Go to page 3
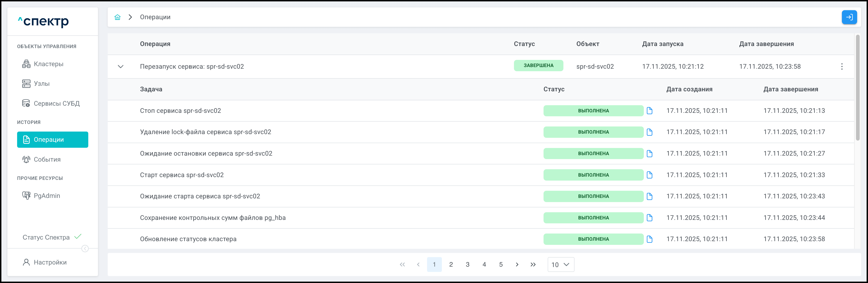Image resolution: width=868 pixels, height=283 pixels. point(467,265)
